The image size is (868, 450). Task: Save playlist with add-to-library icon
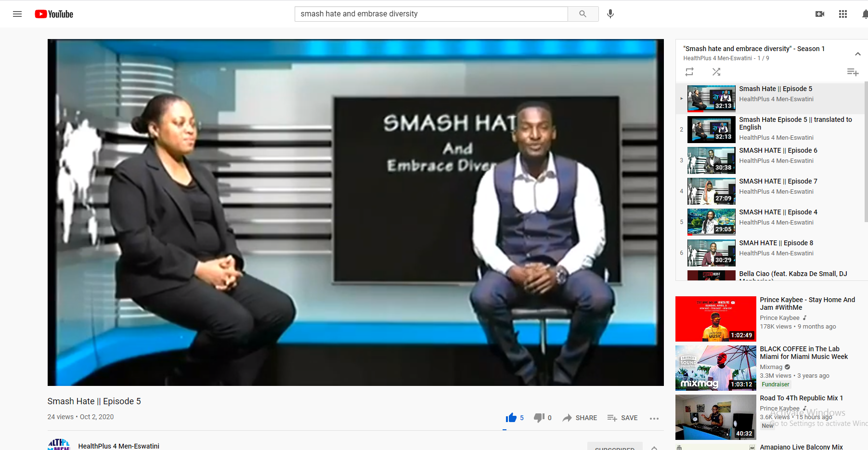[x=853, y=72]
